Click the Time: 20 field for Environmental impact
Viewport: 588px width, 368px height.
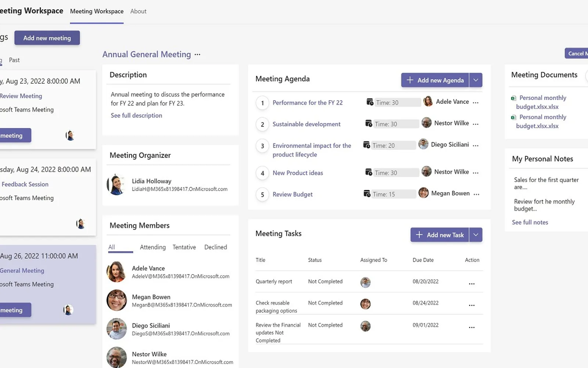pos(393,145)
